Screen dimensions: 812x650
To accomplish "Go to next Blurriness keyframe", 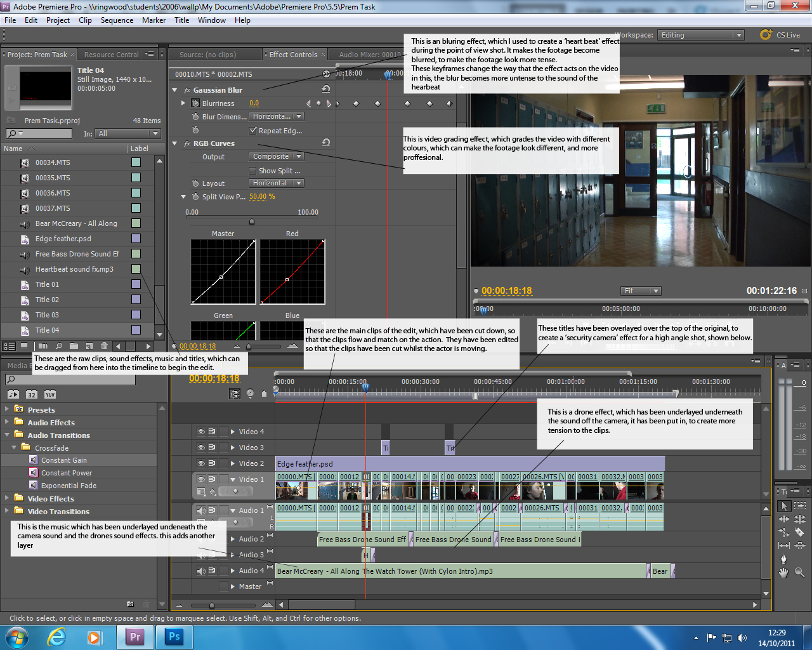I will tap(328, 103).
